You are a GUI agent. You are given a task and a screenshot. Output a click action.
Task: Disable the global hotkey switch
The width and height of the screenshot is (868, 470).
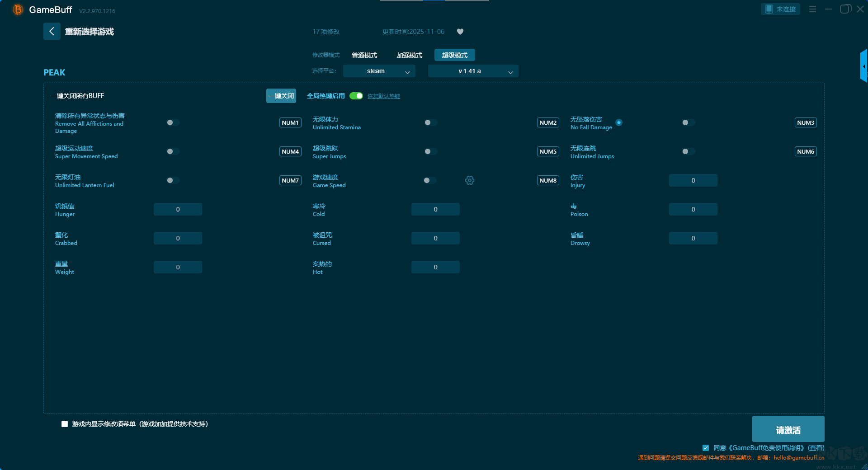point(356,96)
